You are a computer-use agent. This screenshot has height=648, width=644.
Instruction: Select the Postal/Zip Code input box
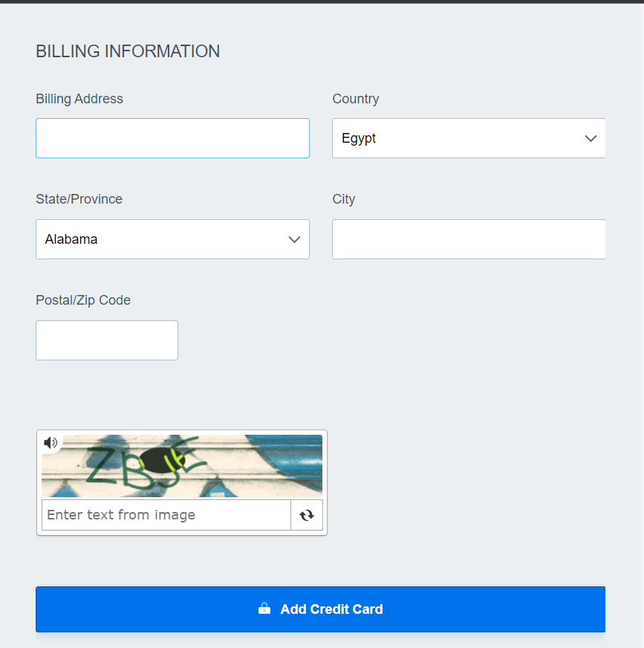pyautogui.click(x=107, y=340)
